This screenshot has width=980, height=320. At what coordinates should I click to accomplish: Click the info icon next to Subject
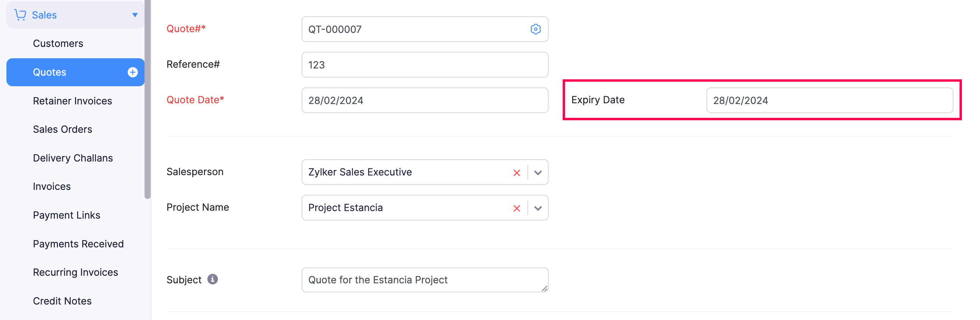[213, 279]
